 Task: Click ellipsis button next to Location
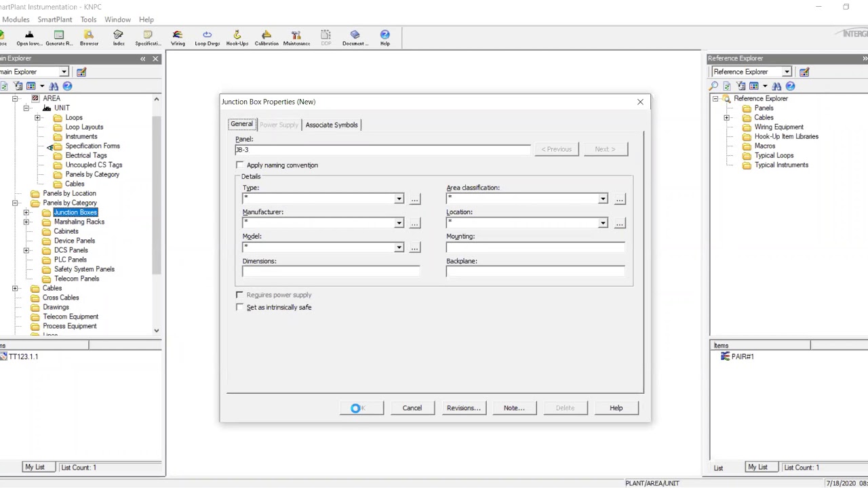pos(619,223)
